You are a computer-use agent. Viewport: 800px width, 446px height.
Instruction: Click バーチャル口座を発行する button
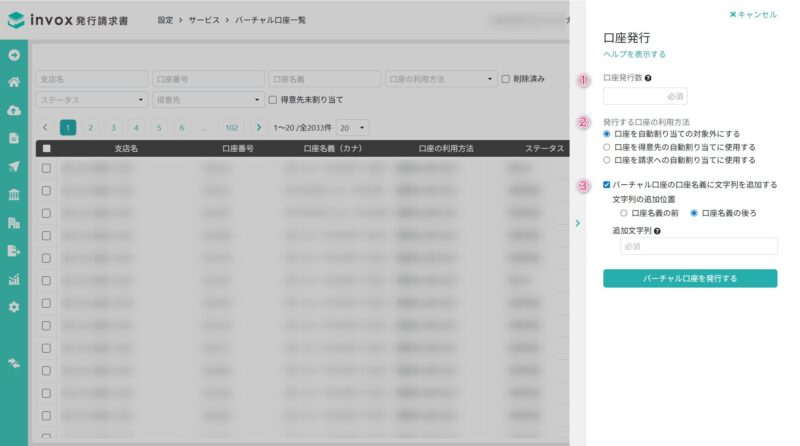[690, 279]
